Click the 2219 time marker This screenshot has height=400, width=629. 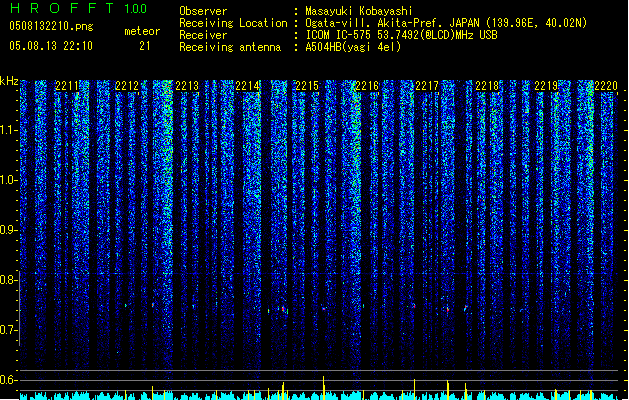[546, 86]
